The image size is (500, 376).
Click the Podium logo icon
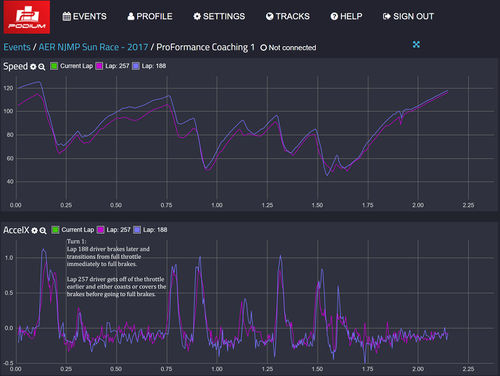(x=27, y=17)
